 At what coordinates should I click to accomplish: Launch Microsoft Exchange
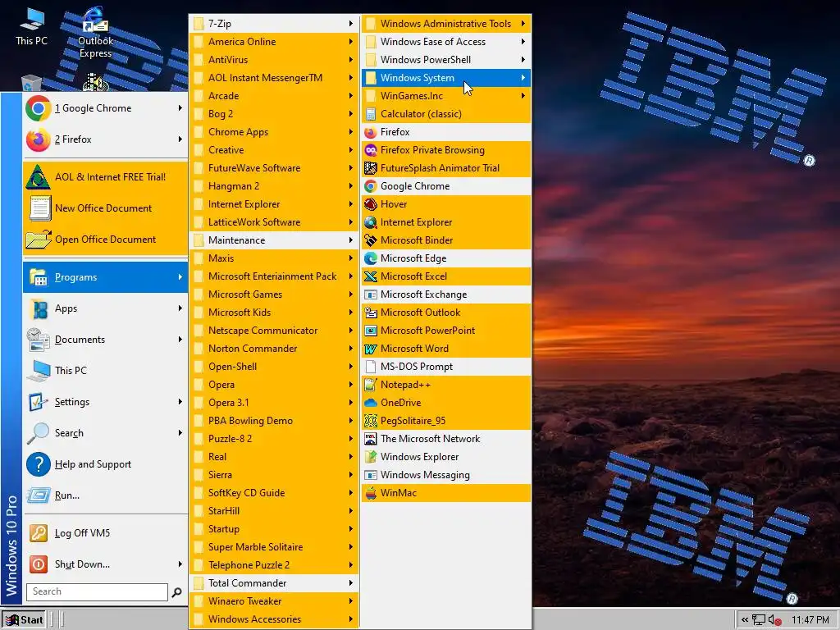(x=446, y=294)
